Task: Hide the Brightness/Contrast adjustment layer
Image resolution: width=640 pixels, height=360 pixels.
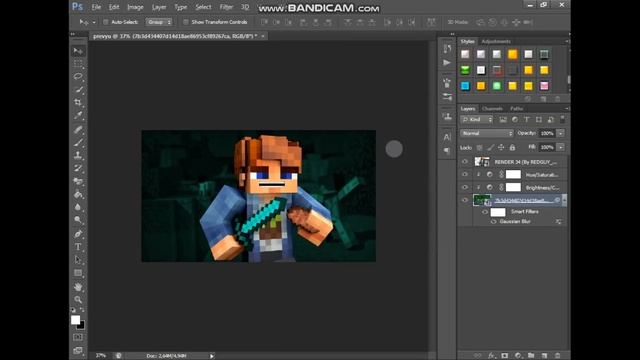Action: click(464, 187)
